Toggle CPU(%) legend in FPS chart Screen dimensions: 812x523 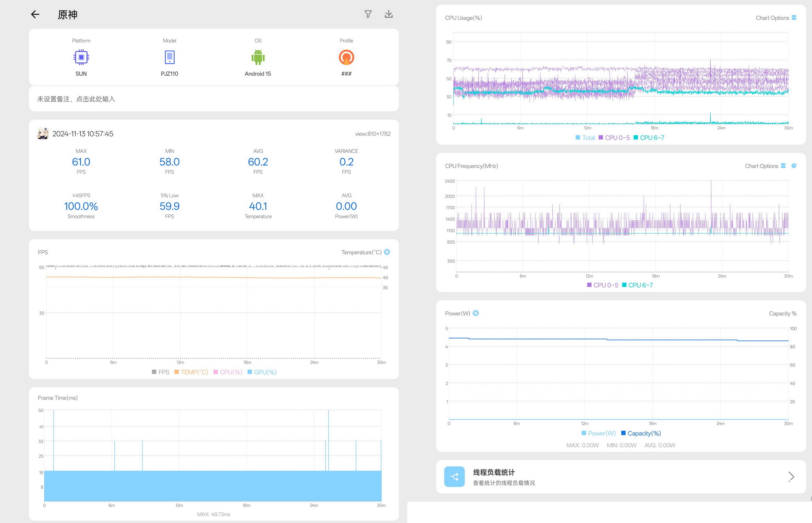click(228, 372)
